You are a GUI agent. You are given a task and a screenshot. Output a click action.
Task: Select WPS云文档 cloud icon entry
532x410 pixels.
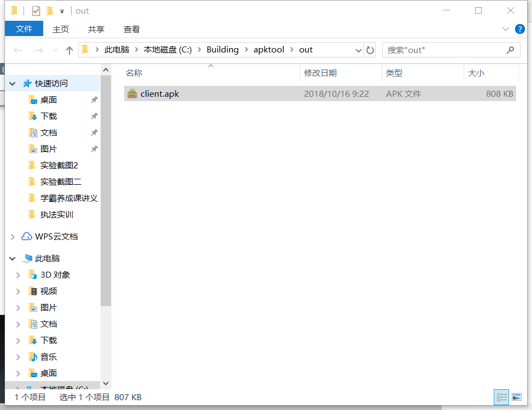27,236
